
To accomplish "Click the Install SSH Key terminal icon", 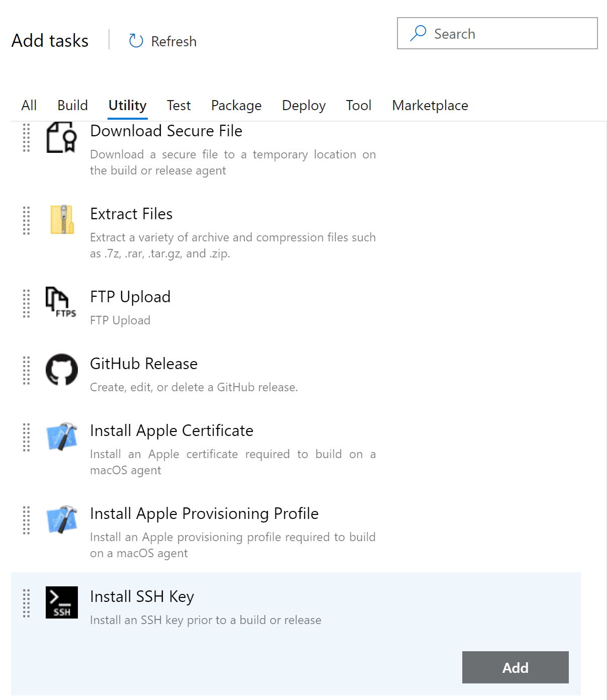I will coord(62,602).
